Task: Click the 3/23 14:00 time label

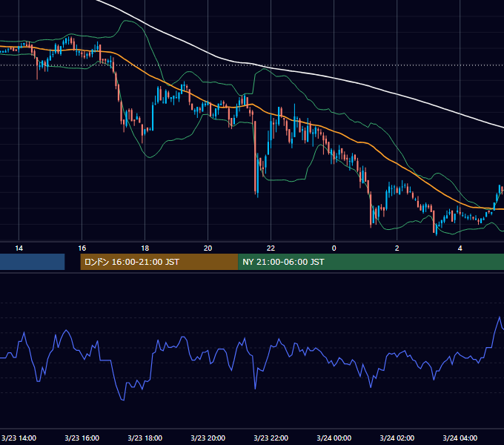Action: pos(19,438)
